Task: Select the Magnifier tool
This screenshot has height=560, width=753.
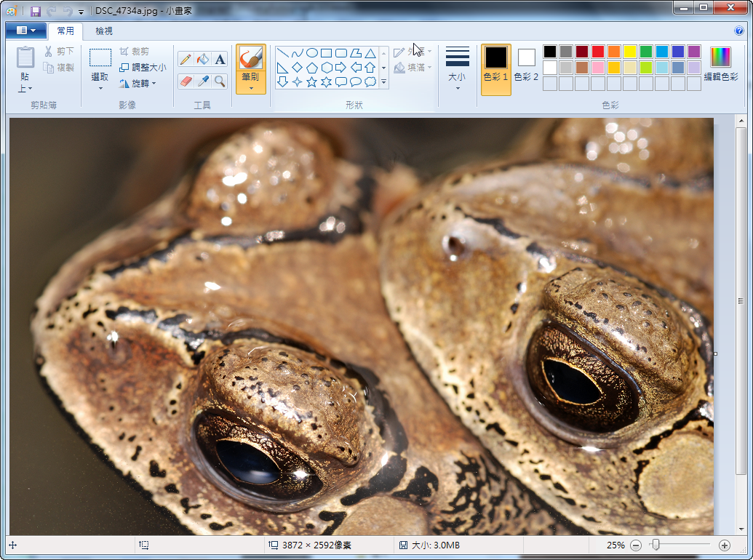Action: [220, 81]
